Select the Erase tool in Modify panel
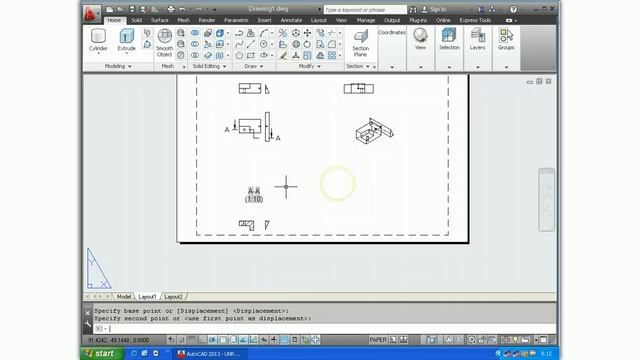640x360 pixels. (x=283, y=55)
